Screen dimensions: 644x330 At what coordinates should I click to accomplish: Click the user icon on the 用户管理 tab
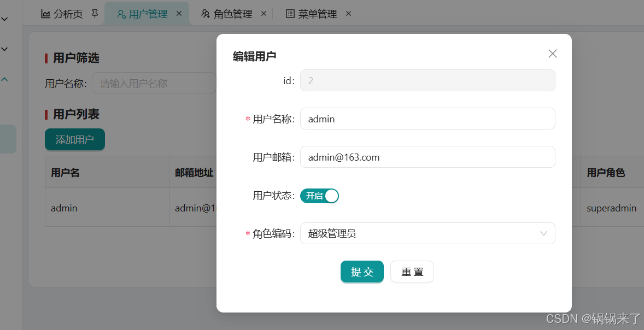pos(120,13)
